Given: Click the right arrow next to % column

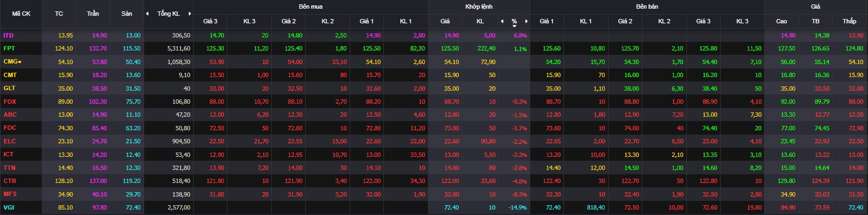Looking at the screenshot, I should [526, 21].
